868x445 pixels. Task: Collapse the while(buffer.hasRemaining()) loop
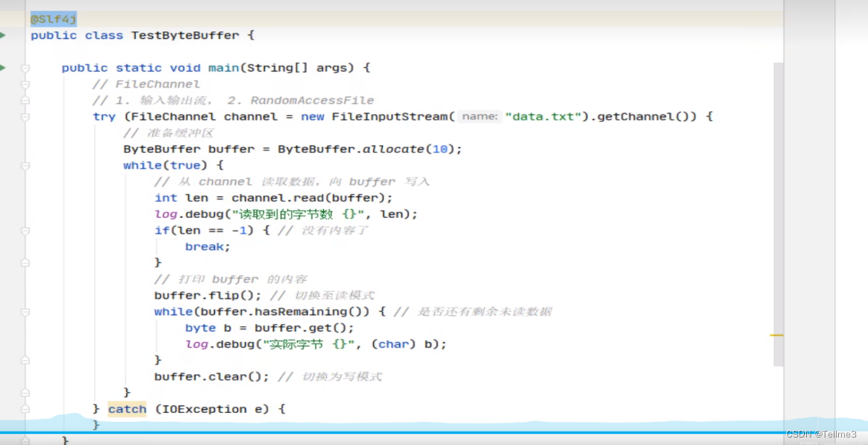(x=25, y=311)
